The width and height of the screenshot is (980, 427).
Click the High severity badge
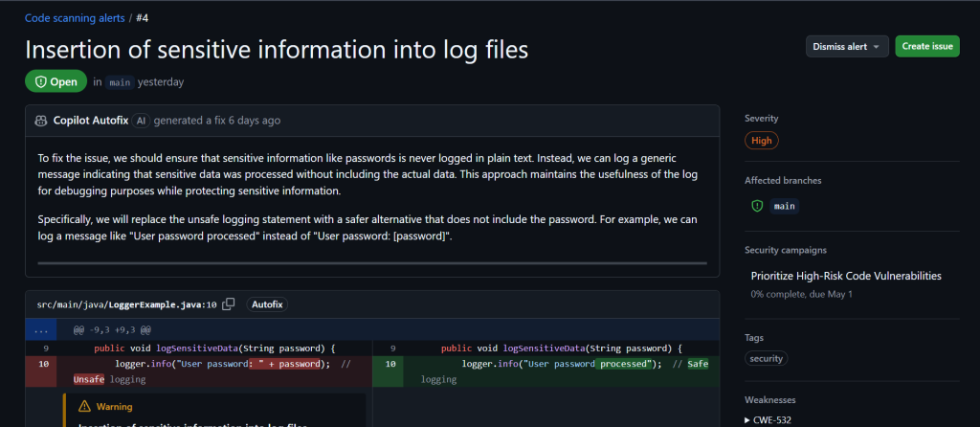click(x=762, y=140)
